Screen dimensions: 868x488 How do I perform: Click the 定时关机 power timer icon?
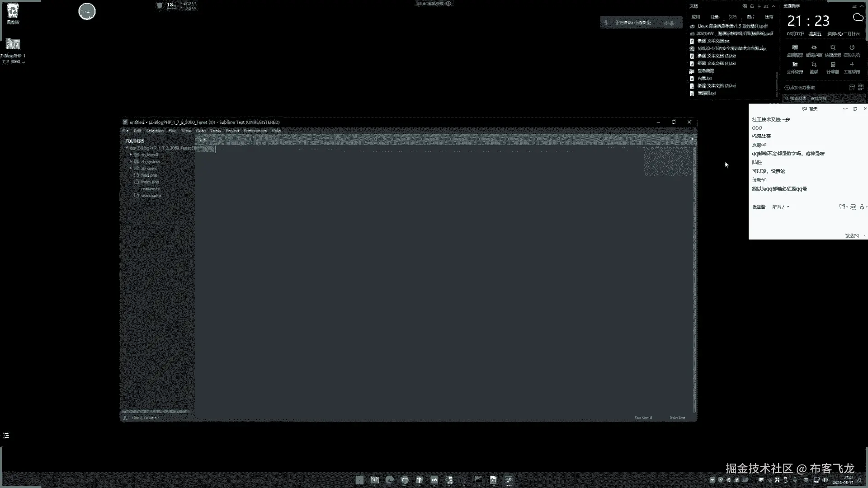point(852,48)
